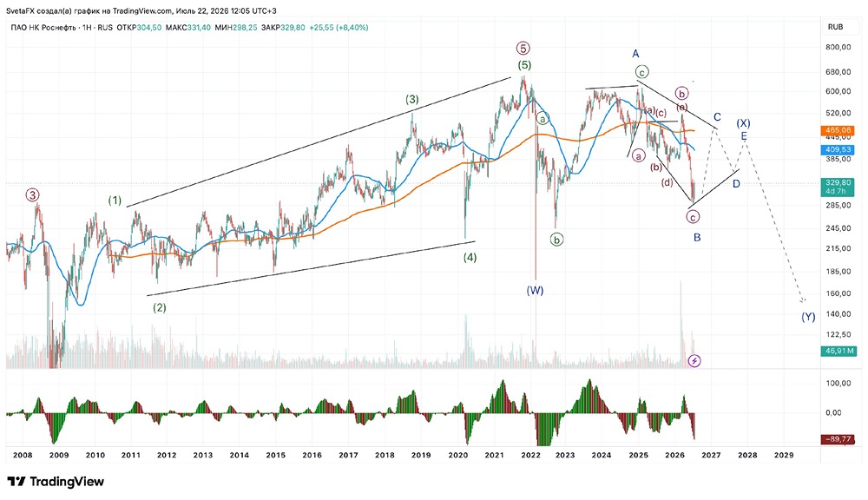Click the 800,00 level on price scale
Image resolution: width=868 pixels, height=500 pixels.
coord(838,48)
